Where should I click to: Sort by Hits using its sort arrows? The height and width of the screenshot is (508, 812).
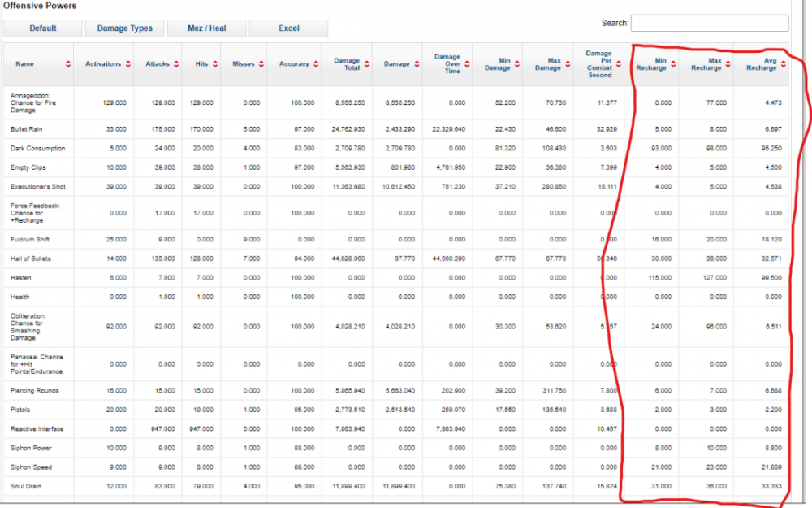[x=215, y=64]
